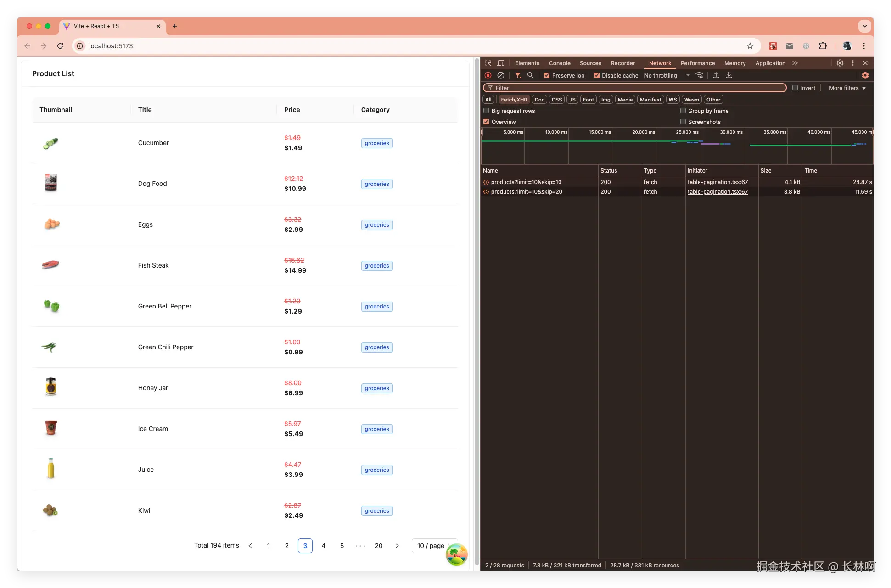Go to pagination page 4
Image resolution: width=891 pixels, height=588 pixels.
(324, 546)
